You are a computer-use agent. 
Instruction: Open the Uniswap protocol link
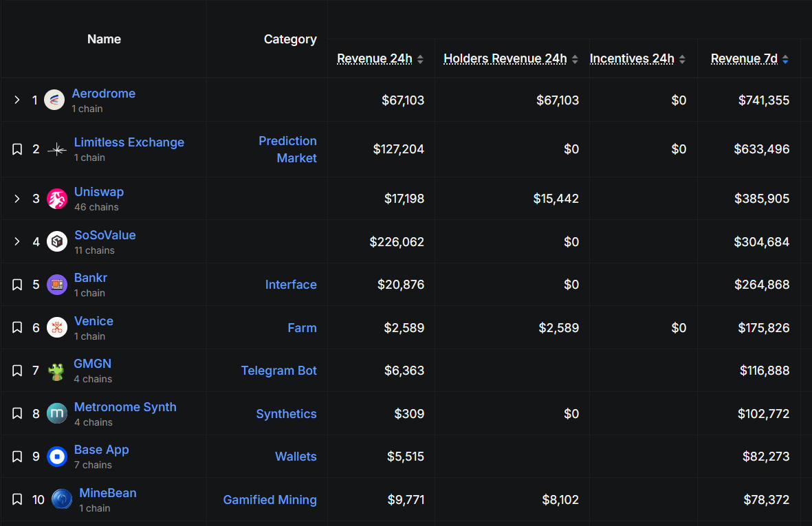pos(99,192)
